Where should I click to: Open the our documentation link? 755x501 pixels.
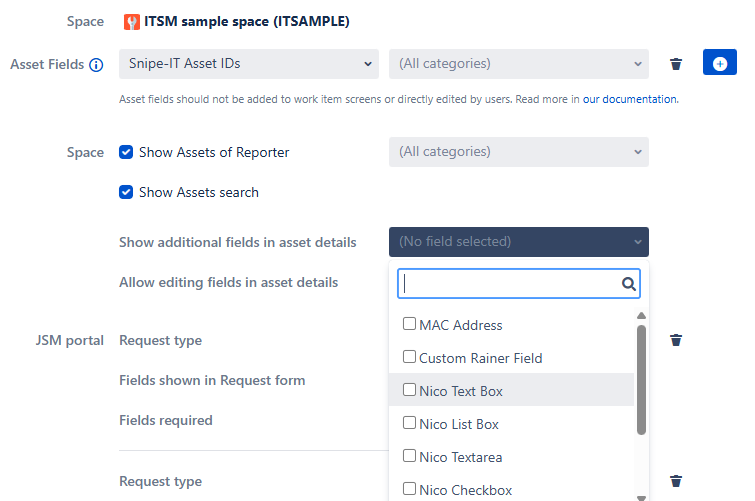[630, 99]
